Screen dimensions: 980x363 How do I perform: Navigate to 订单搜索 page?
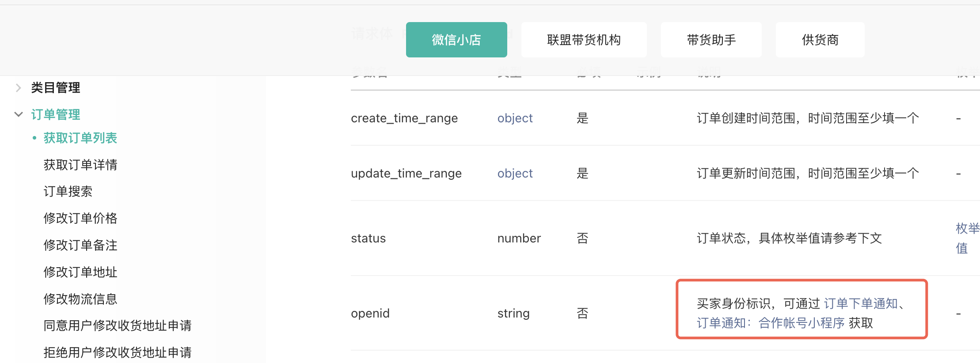coord(68,191)
